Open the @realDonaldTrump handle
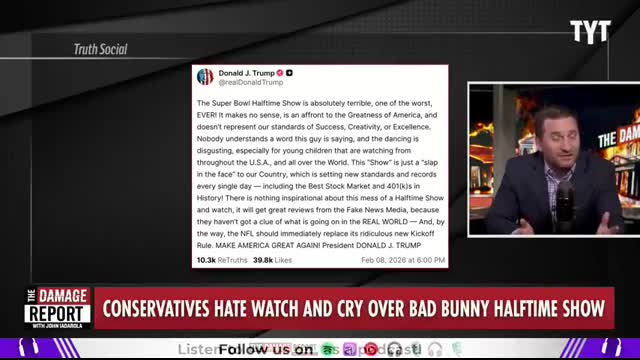 tap(251, 82)
